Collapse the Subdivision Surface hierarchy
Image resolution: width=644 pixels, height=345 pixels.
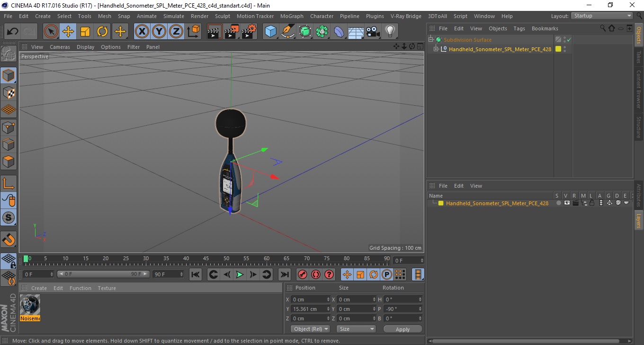coord(430,40)
